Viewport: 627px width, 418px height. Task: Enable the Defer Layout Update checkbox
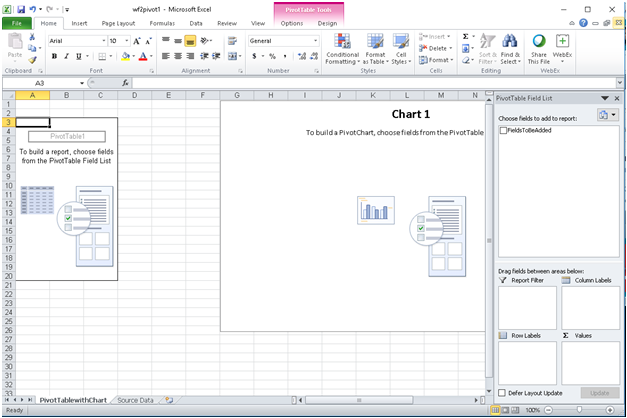point(502,393)
